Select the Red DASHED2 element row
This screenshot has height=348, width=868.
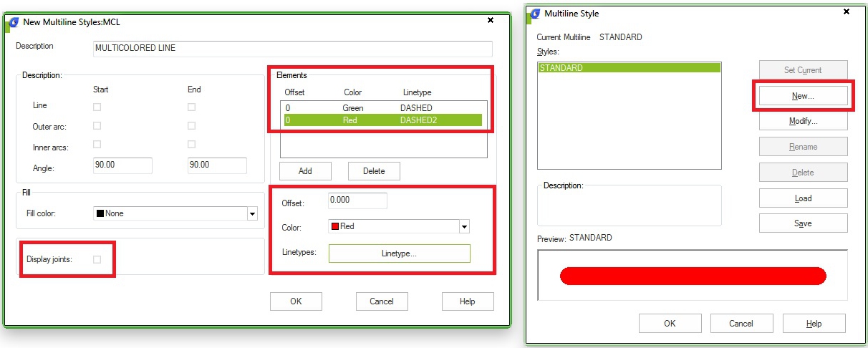pos(382,120)
